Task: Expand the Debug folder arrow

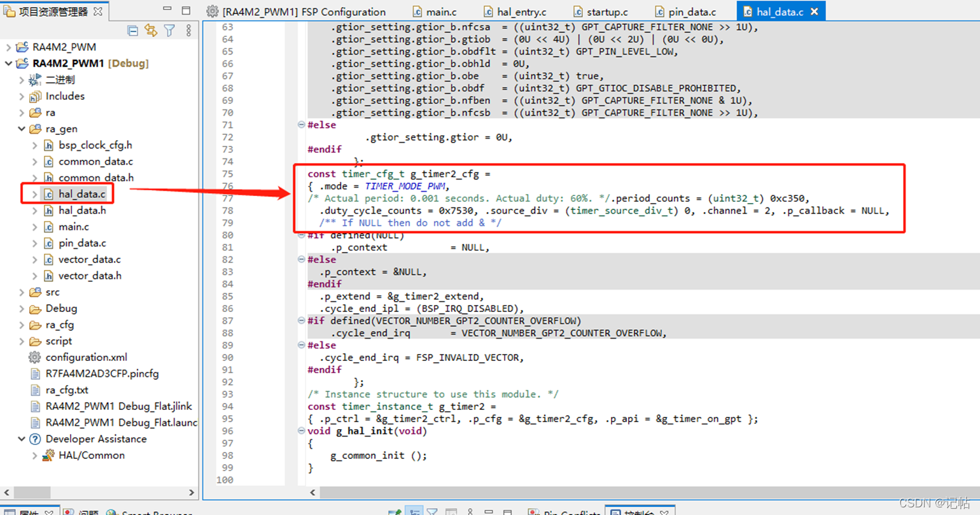Action: pyautogui.click(x=22, y=309)
